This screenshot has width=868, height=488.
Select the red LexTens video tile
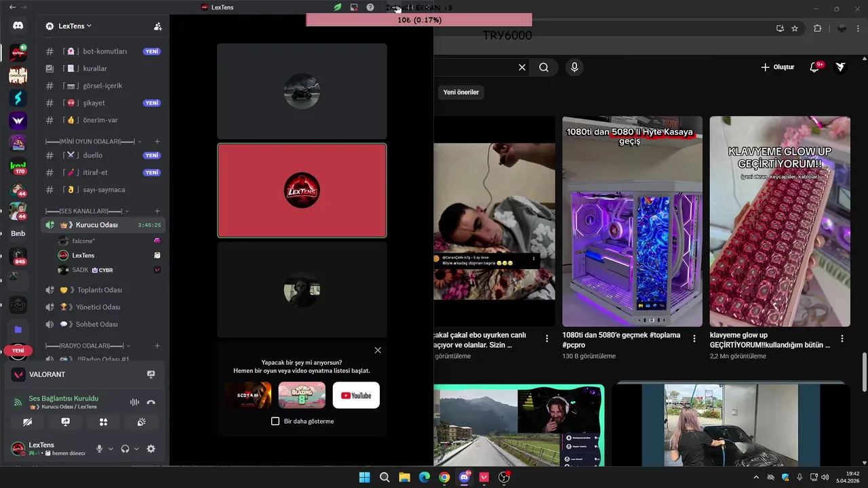(x=302, y=190)
